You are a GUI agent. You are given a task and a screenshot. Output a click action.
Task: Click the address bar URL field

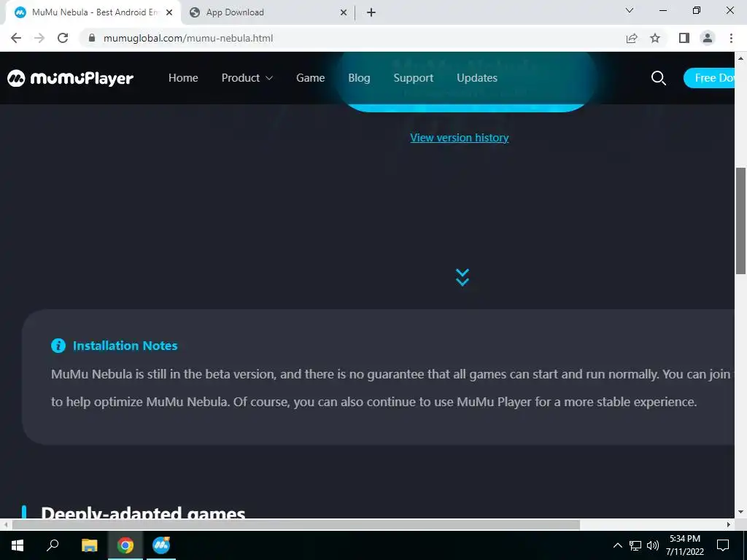tap(352, 38)
